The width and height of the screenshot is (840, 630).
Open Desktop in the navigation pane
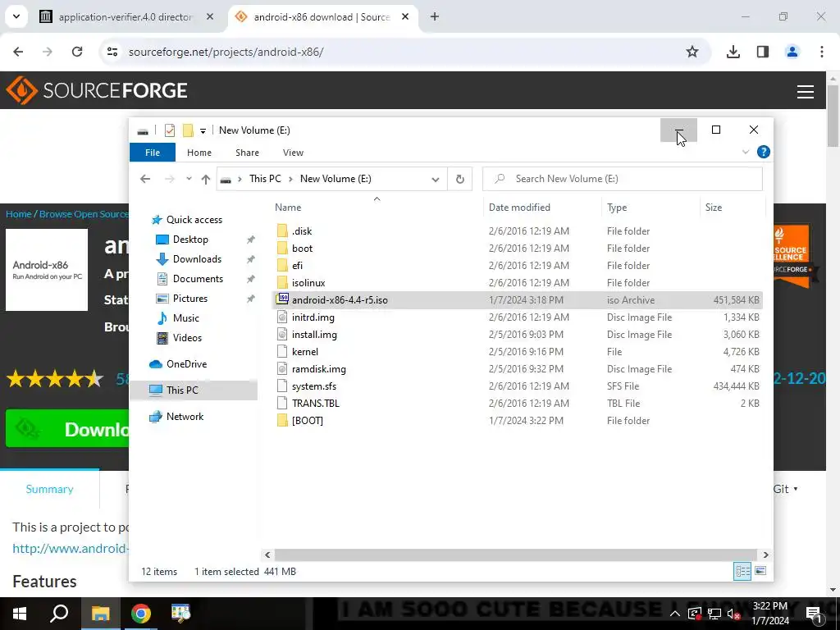(190, 240)
